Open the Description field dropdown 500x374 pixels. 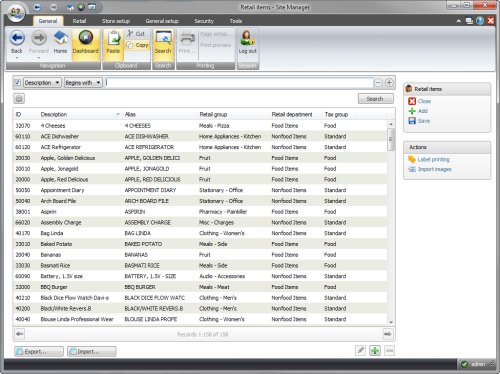tap(42, 82)
